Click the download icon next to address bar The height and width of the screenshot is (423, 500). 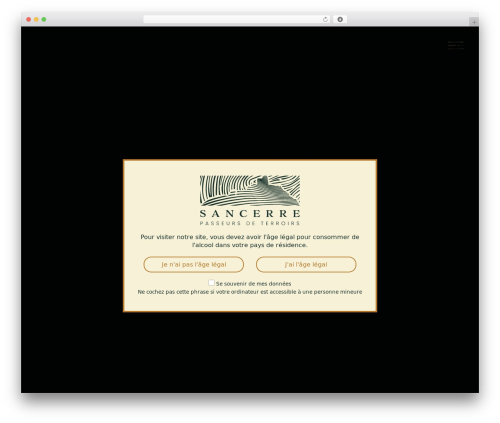click(x=340, y=19)
